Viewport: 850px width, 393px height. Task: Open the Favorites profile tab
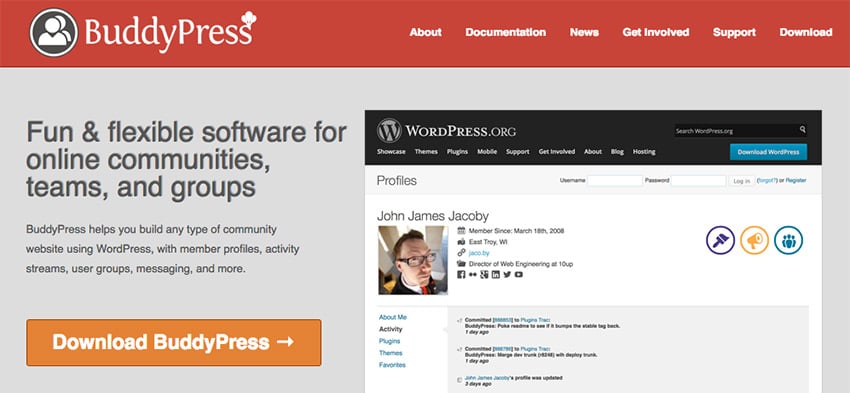pyautogui.click(x=392, y=365)
